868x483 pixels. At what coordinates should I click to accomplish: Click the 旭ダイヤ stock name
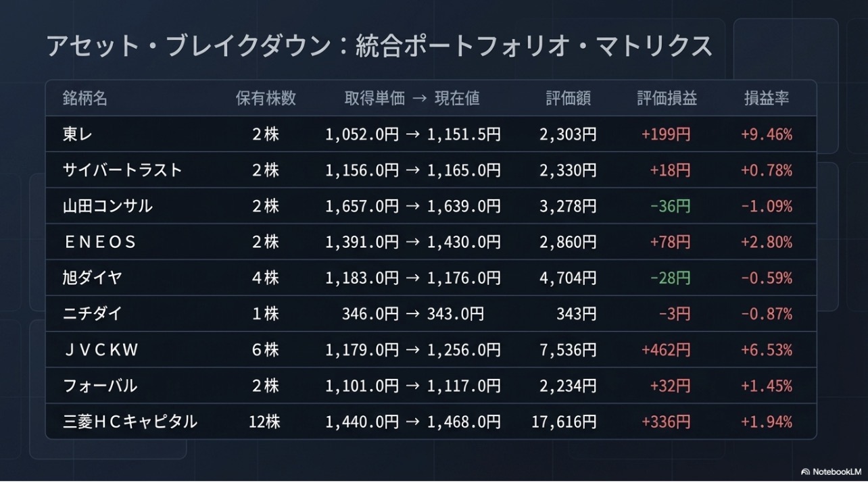93,278
